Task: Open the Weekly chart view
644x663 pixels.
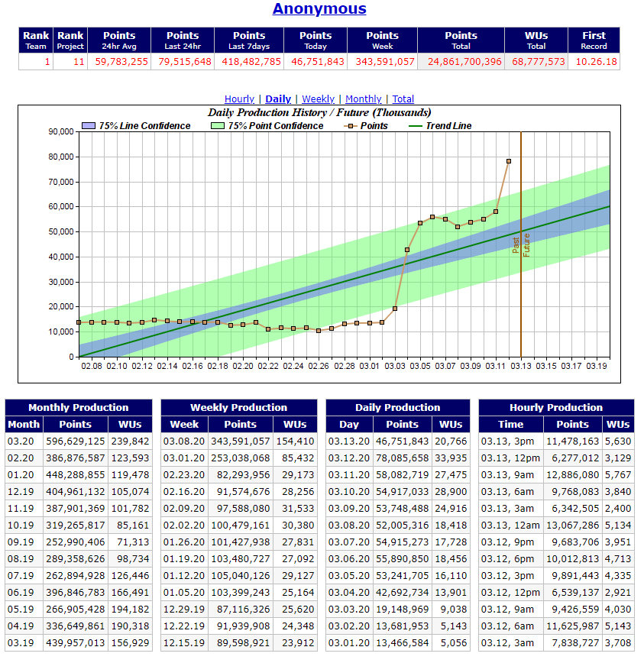Action: [318, 99]
